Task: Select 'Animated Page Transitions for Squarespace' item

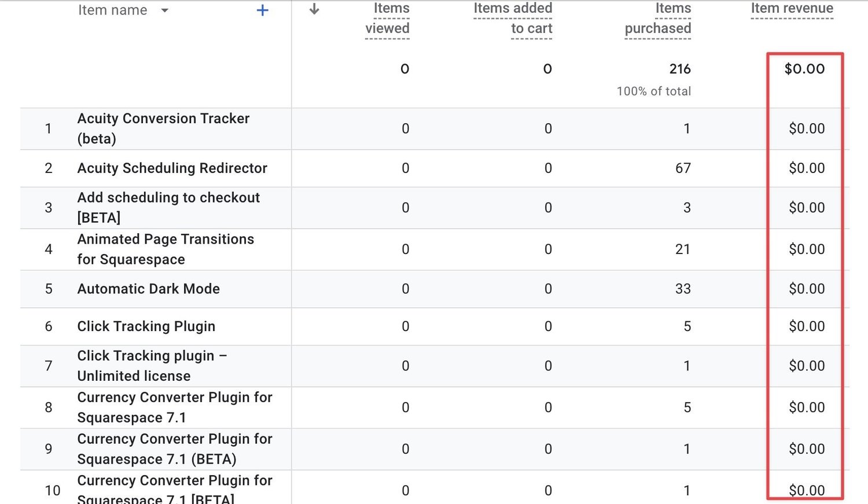Action: click(x=165, y=249)
